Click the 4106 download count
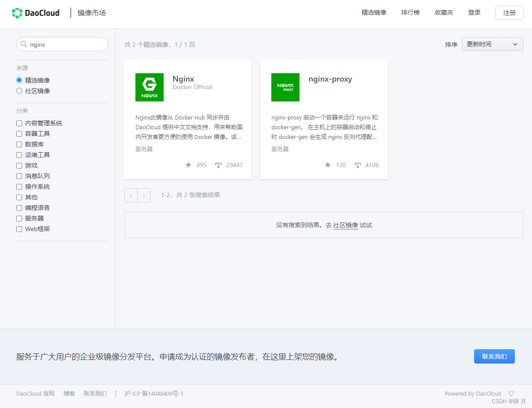Viewport: 532px width, 408px height. click(372, 165)
